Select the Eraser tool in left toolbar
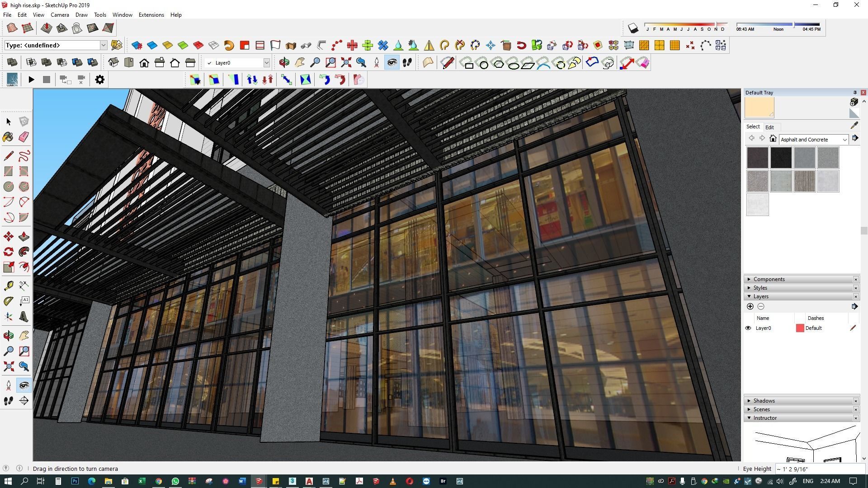 [24, 137]
